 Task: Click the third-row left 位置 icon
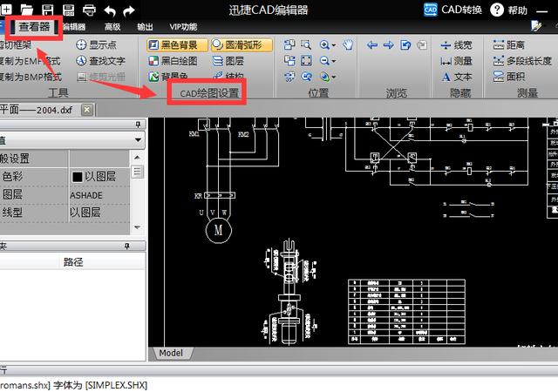289,77
